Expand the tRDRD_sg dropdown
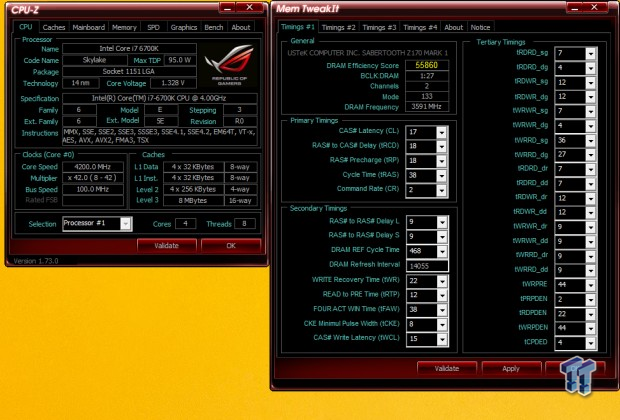Viewport: 620px width, 420px height. pyautogui.click(x=590, y=53)
